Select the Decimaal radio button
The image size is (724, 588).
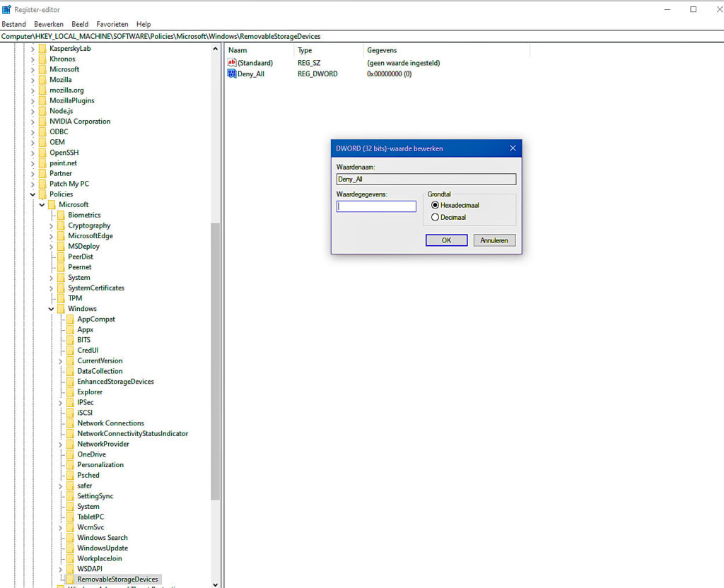[435, 217]
